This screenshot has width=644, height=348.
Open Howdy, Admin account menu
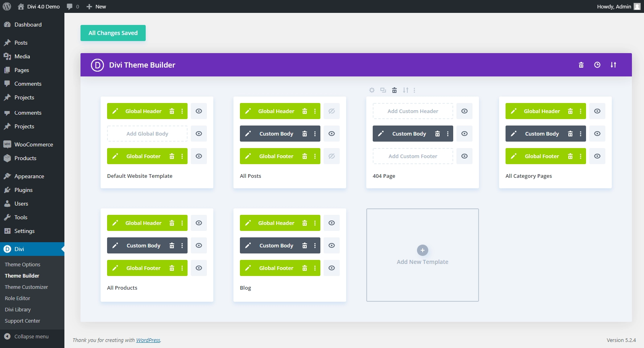[618, 6]
